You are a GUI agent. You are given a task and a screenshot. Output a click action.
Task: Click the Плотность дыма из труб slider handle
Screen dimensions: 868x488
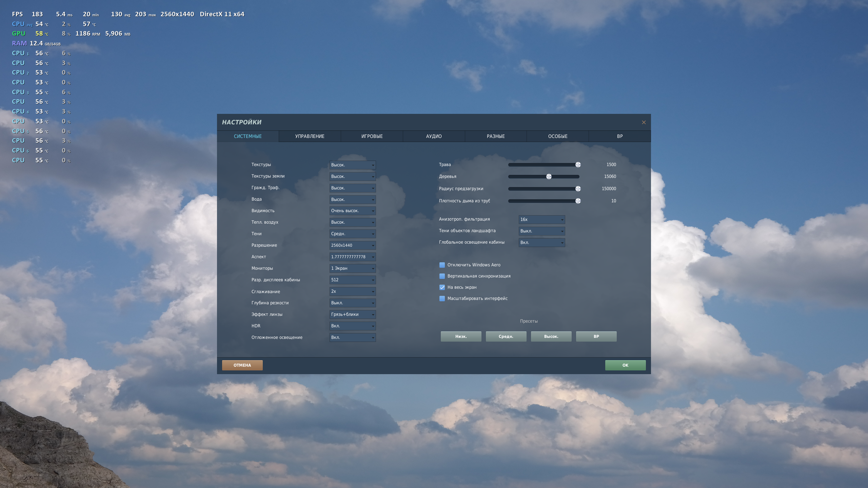[578, 201]
